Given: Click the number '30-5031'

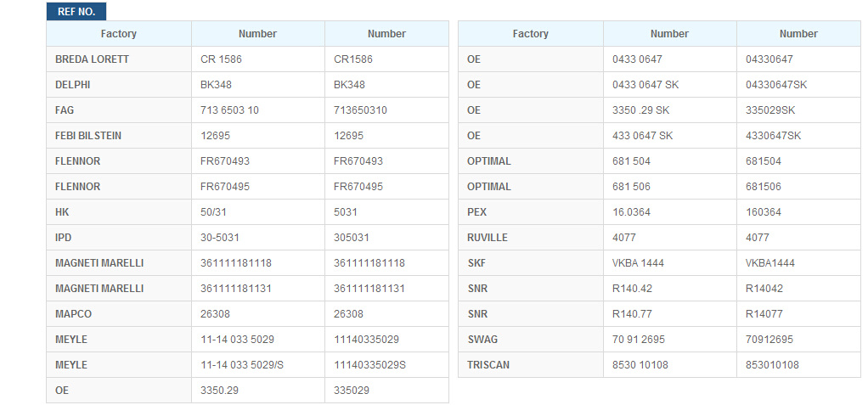Looking at the screenshot, I should tap(220, 238).
